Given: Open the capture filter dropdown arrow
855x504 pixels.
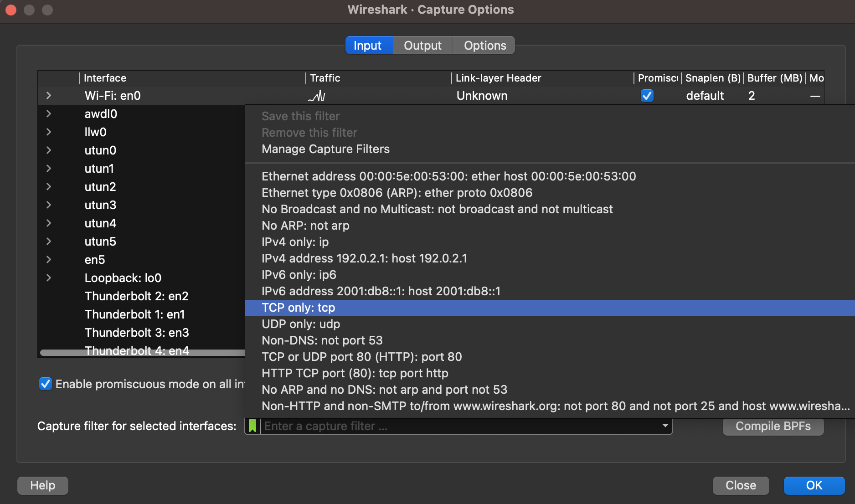Looking at the screenshot, I should pos(665,426).
